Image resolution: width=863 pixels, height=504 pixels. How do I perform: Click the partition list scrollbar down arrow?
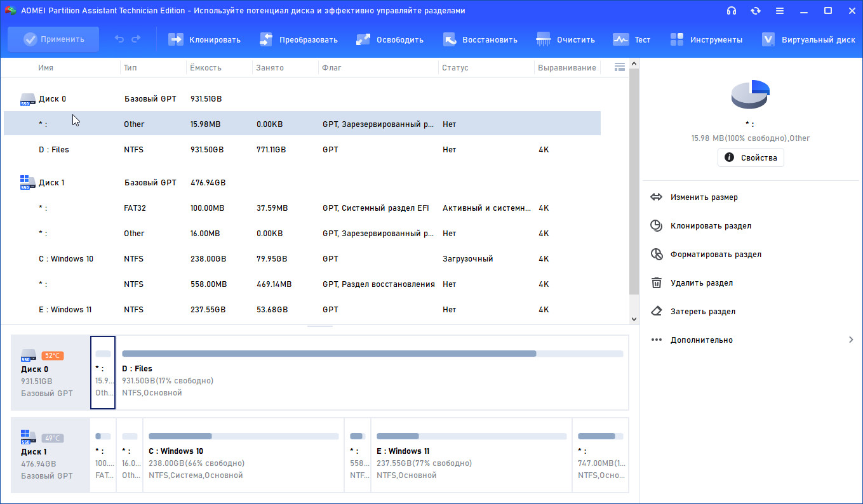point(633,319)
